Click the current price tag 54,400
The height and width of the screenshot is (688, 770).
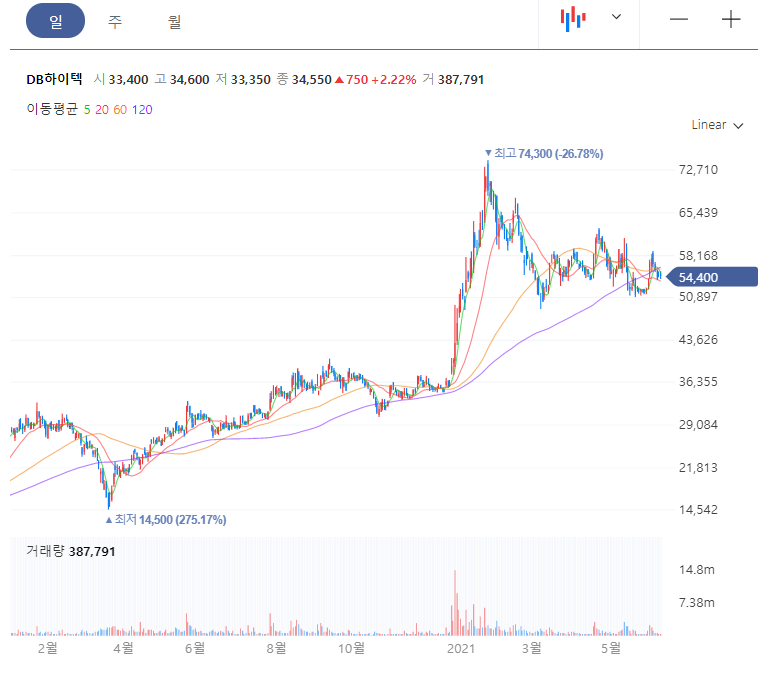(712, 277)
